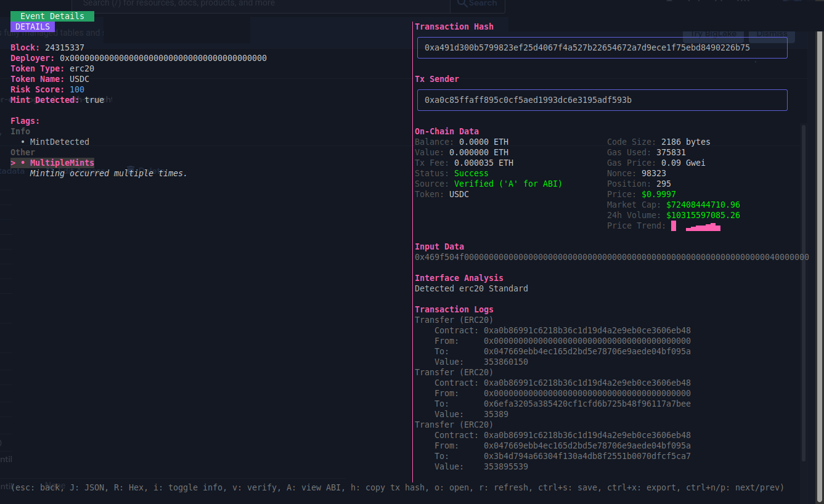Click the Risk Score value 100
This screenshot has width=824, height=504.
tap(77, 89)
